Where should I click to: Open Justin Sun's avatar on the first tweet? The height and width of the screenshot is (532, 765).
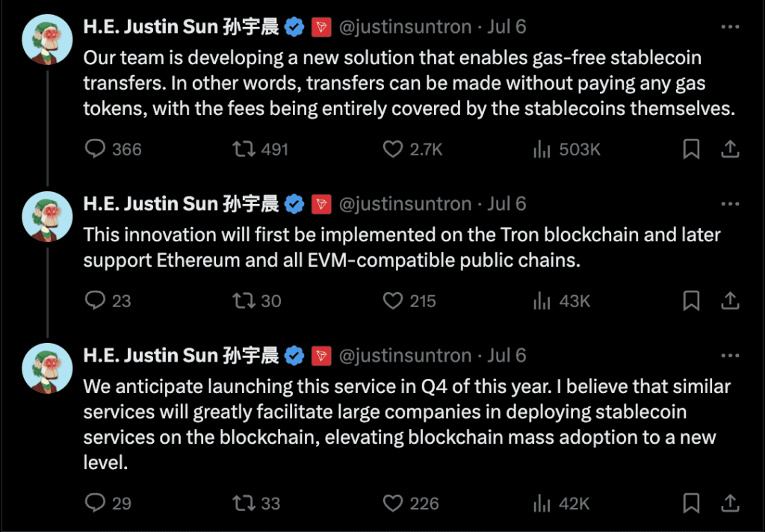[47, 39]
